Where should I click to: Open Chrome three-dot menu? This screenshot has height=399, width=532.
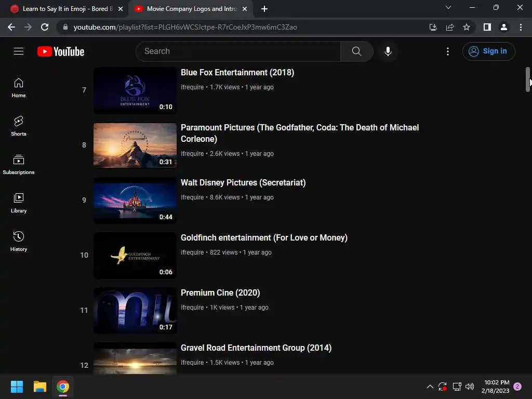coord(521,27)
